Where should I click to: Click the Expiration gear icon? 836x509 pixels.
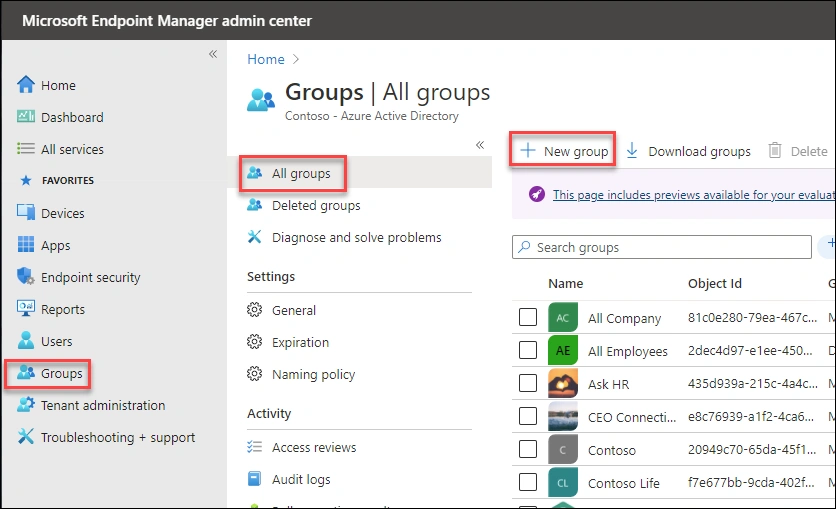click(254, 342)
